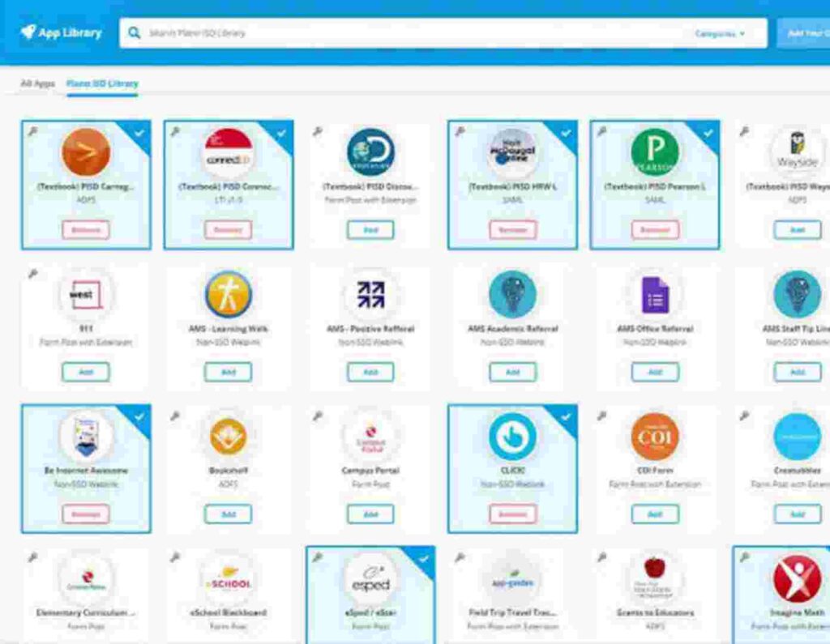
Task: Click the orange Carnegie textbook app icon
Action: (x=86, y=151)
